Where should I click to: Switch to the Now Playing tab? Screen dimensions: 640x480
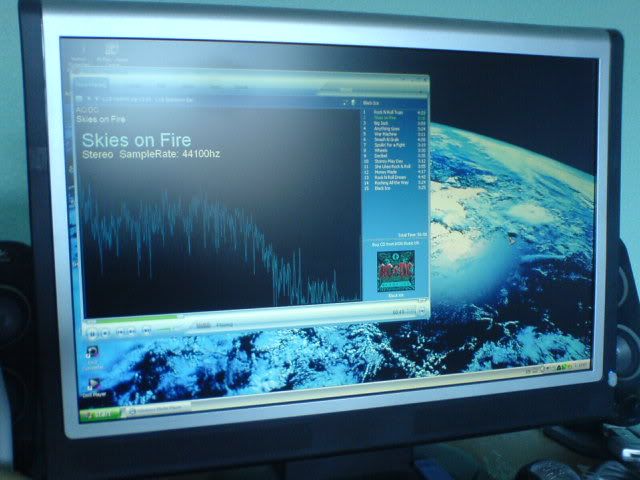tap(91, 84)
